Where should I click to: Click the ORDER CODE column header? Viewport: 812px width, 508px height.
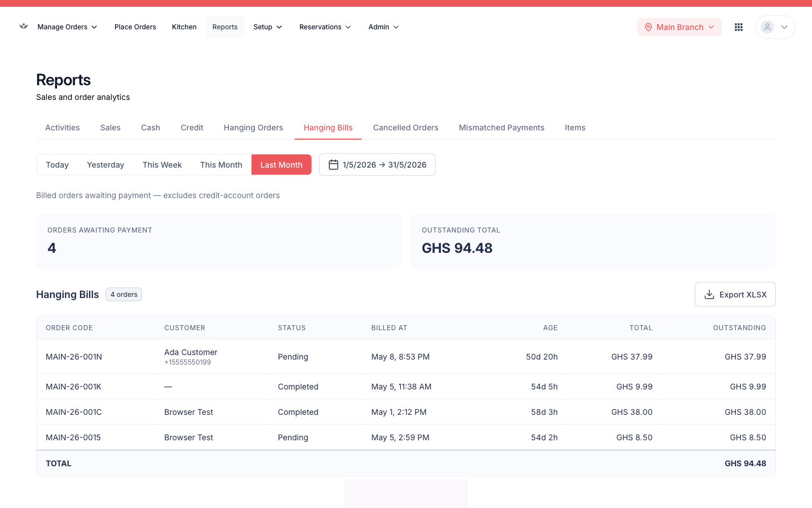coord(69,328)
